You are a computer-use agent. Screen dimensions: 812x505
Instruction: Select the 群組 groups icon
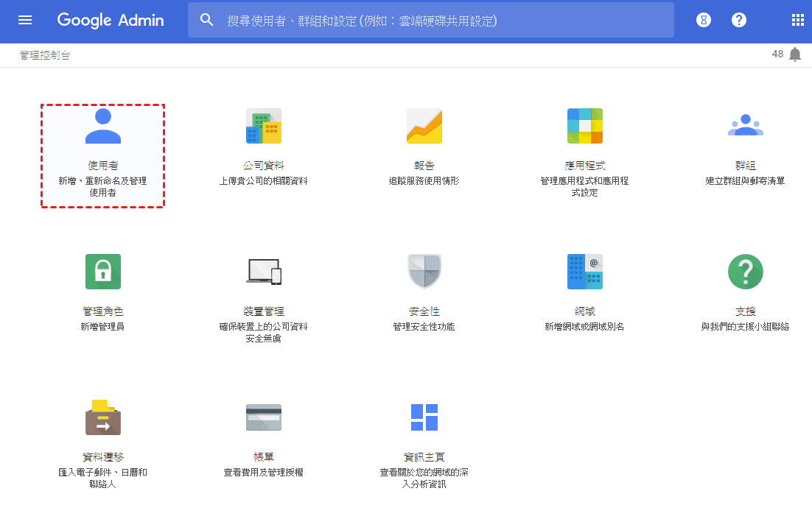pos(745,126)
